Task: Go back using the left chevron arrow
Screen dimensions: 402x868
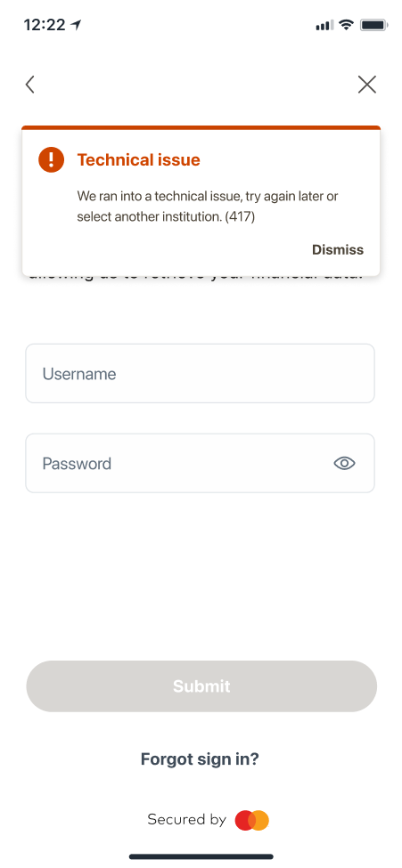Action: 30,85
